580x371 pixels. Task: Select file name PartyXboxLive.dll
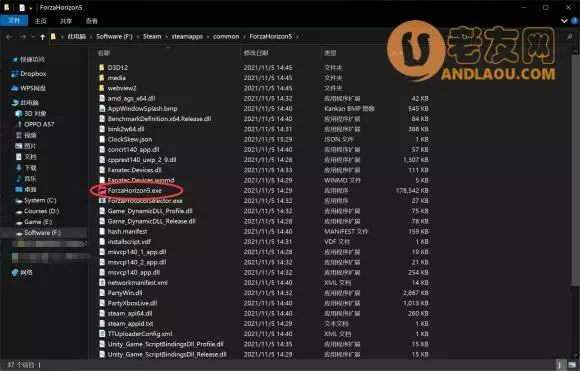(x=132, y=303)
